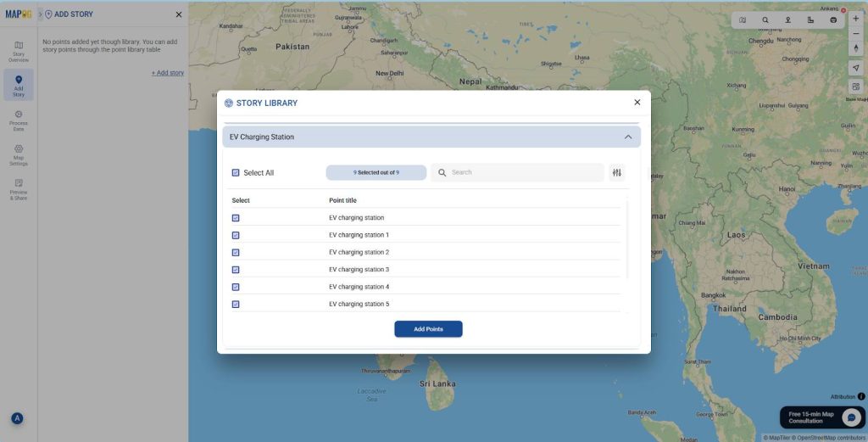Zoom in with the plus button
Screen dimensions: 868x442
click(x=855, y=19)
